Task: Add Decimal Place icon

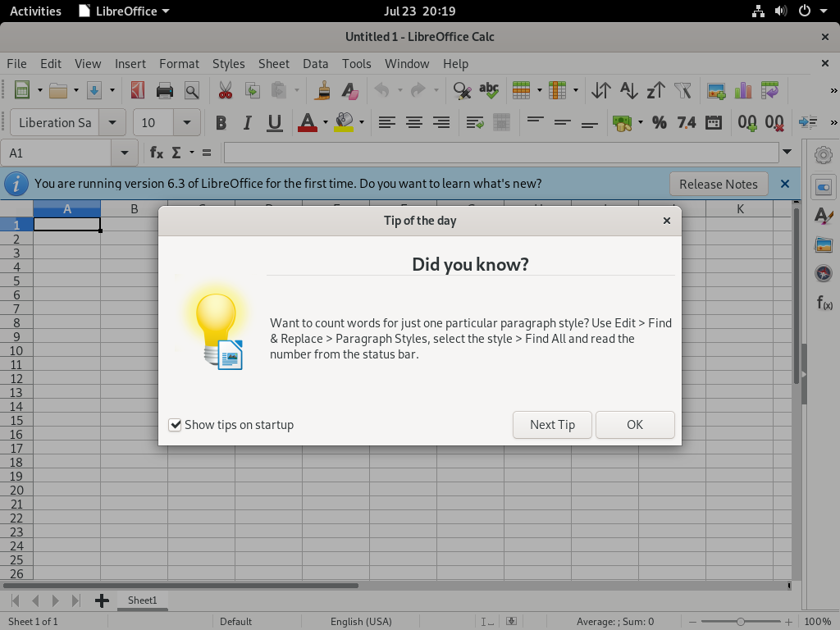Action: tap(747, 123)
